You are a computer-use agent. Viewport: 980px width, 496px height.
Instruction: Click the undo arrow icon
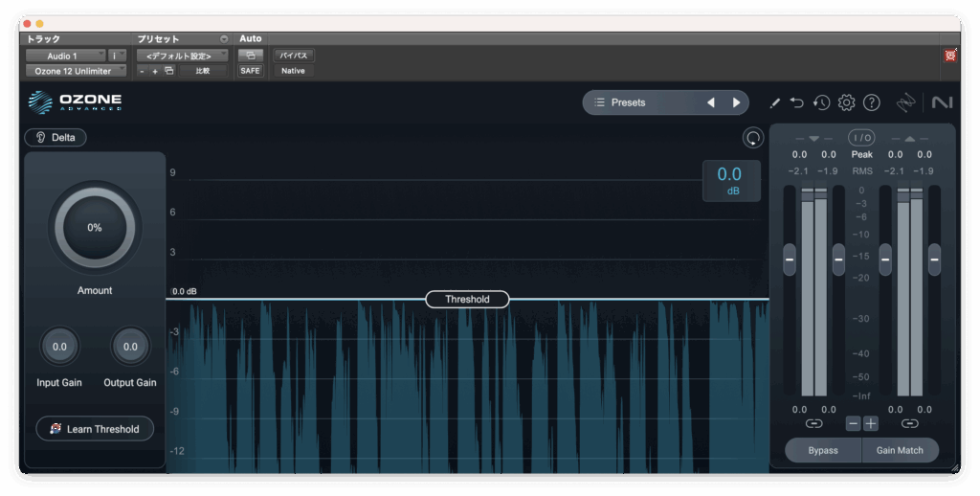[797, 102]
